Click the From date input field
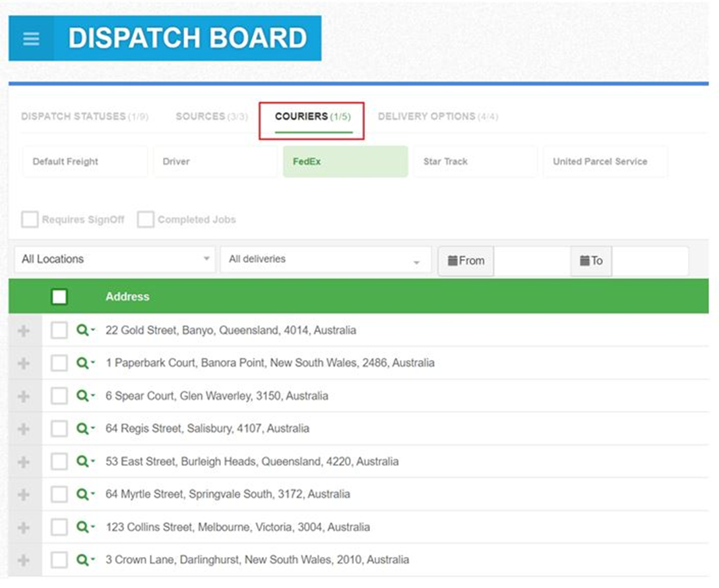Screen dimensions: 719x588 [532, 261]
